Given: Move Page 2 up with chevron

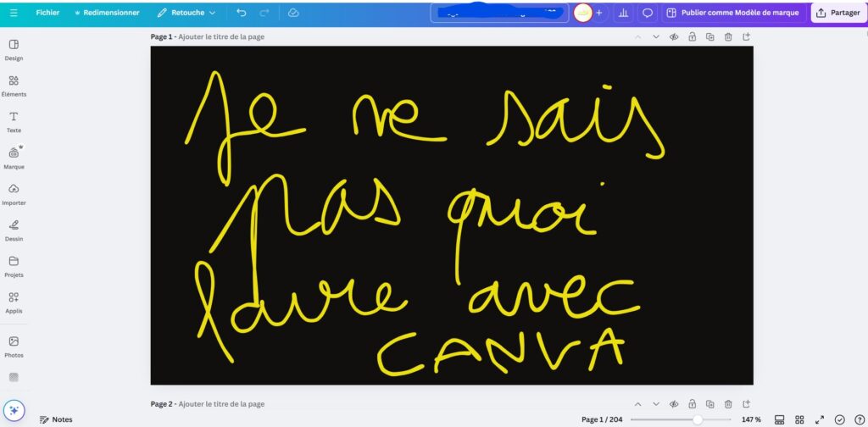Looking at the screenshot, I should 637,404.
